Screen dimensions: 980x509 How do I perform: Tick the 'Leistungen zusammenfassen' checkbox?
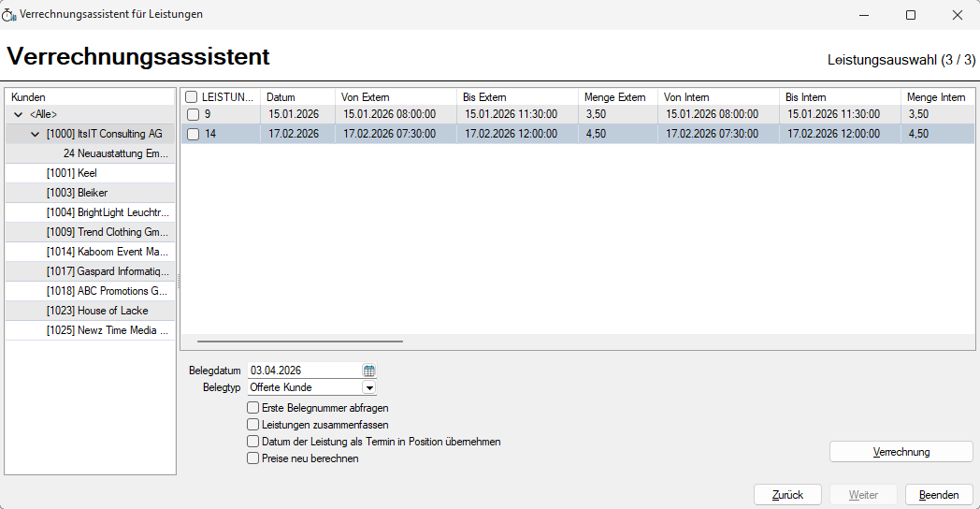(252, 425)
